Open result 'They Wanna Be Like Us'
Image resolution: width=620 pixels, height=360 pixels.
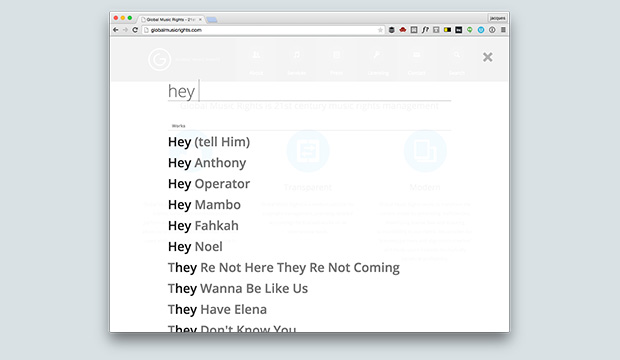[x=238, y=288]
